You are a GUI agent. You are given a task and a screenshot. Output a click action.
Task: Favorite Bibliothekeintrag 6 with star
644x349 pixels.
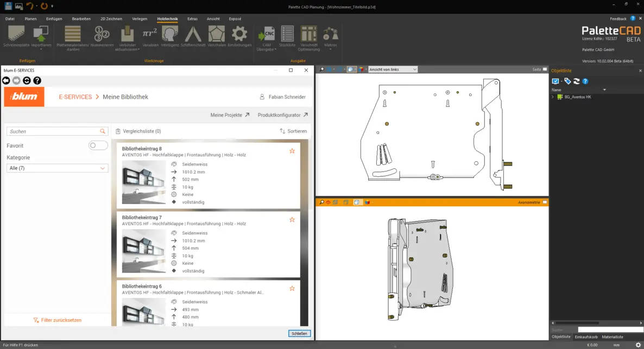click(292, 289)
